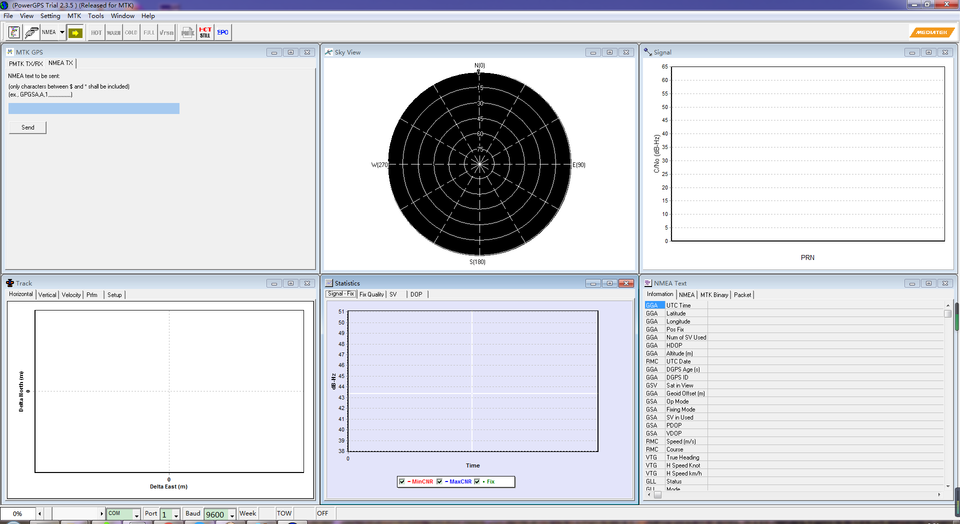Uncheck the MinCNR legend checkbox

pyautogui.click(x=402, y=481)
